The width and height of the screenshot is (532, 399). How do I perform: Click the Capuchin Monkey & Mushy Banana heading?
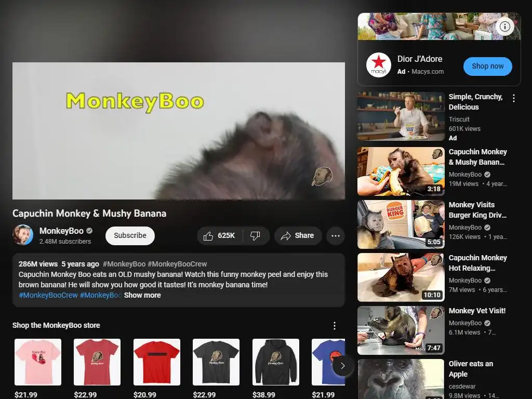pyautogui.click(x=89, y=214)
